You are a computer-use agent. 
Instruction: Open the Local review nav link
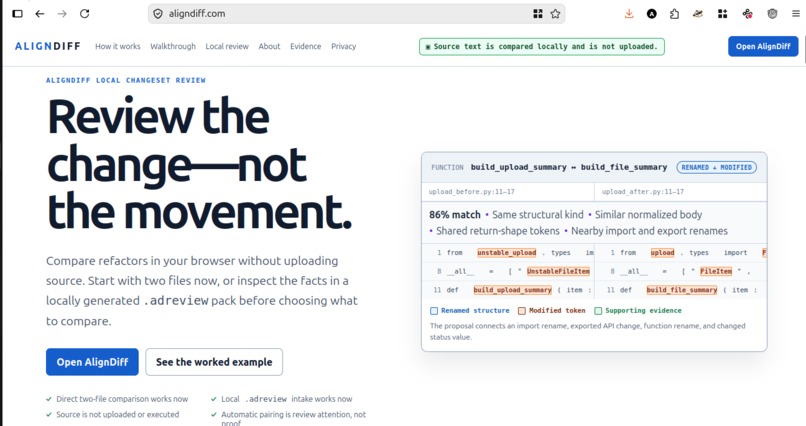(227, 46)
